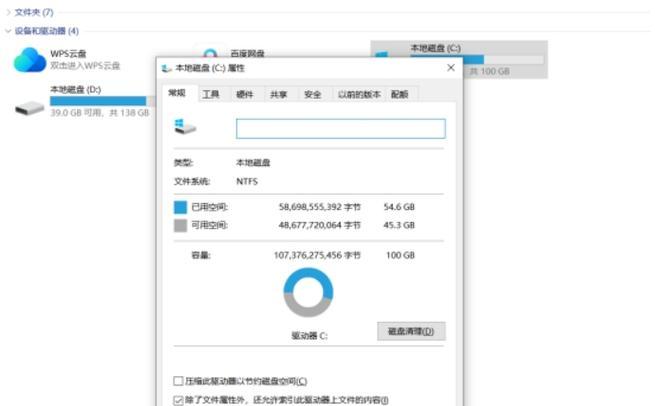
Task: Click the 百度网盘 icon behind the dialog
Action: click(x=210, y=53)
